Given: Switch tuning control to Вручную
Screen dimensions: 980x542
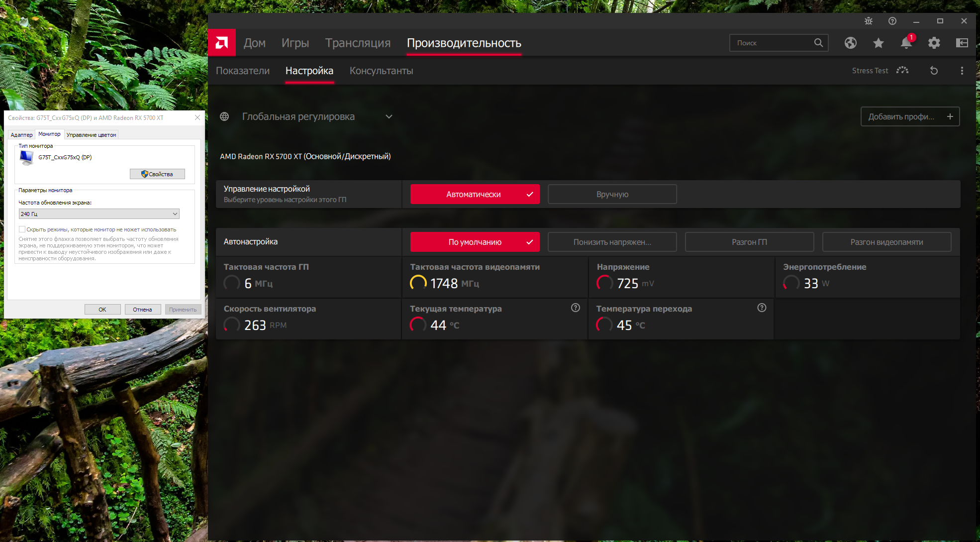Looking at the screenshot, I should [612, 194].
